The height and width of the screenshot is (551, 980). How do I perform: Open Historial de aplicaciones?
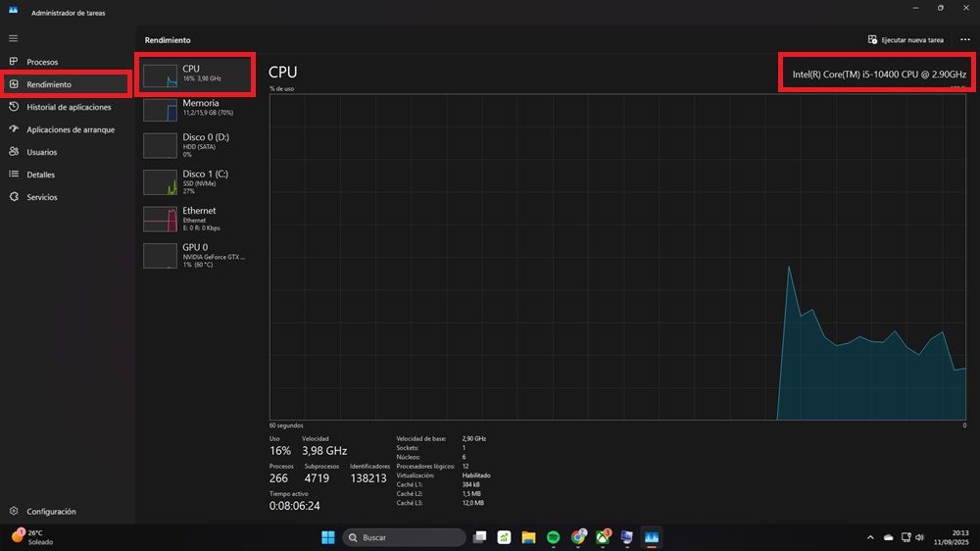tap(67, 107)
